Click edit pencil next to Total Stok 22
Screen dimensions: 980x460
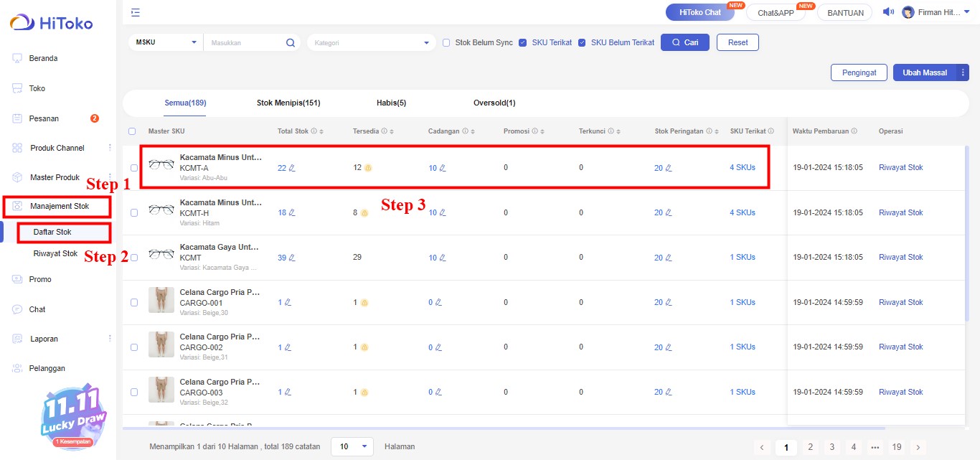coord(292,168)
